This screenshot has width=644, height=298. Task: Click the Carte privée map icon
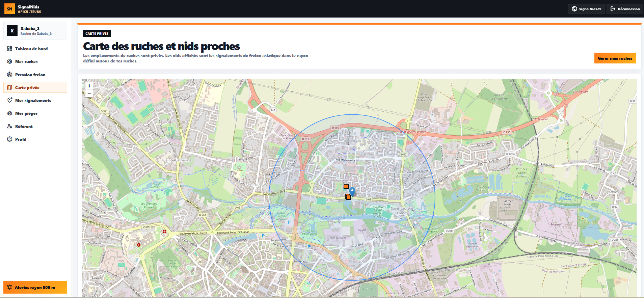pos(9,87)
